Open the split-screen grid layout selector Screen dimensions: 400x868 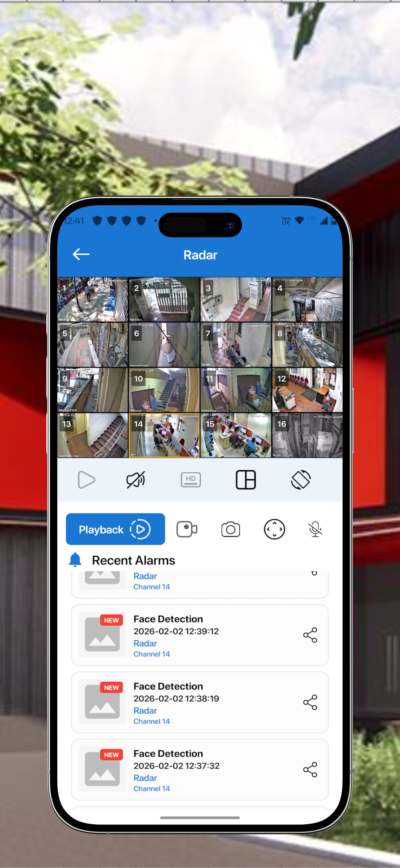coord(246,480)
